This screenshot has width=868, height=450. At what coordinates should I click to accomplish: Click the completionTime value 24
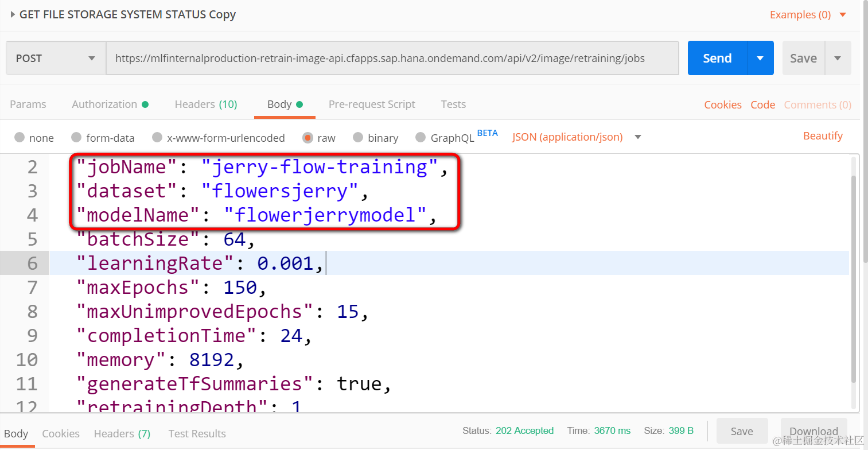(x=291, y=335)
